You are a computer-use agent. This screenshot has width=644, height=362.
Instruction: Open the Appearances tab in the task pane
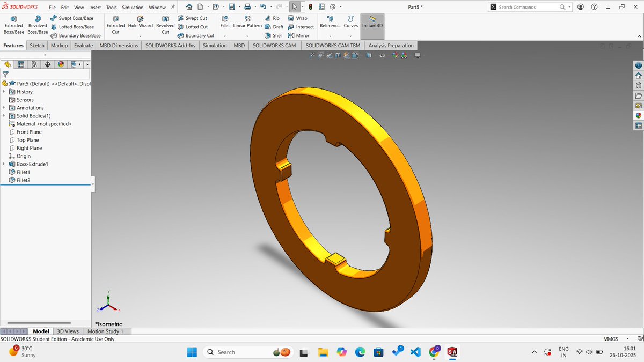[638, 115]
